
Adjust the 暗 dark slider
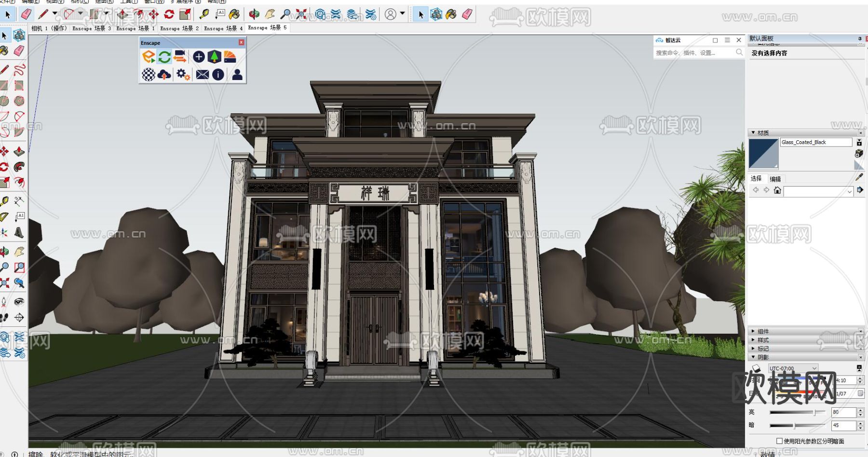(x=798, y=425)
